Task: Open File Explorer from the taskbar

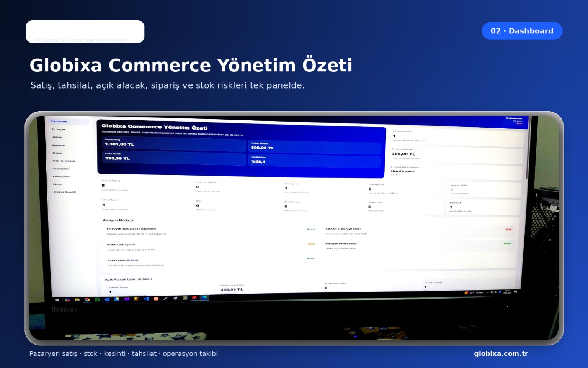Action: 77,300
